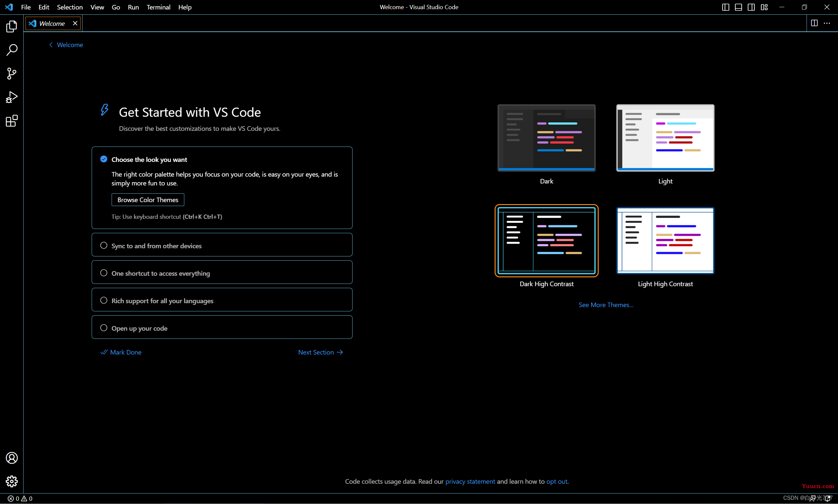Split the editor right
Screen dimensions: 838x504
point(814,23)
